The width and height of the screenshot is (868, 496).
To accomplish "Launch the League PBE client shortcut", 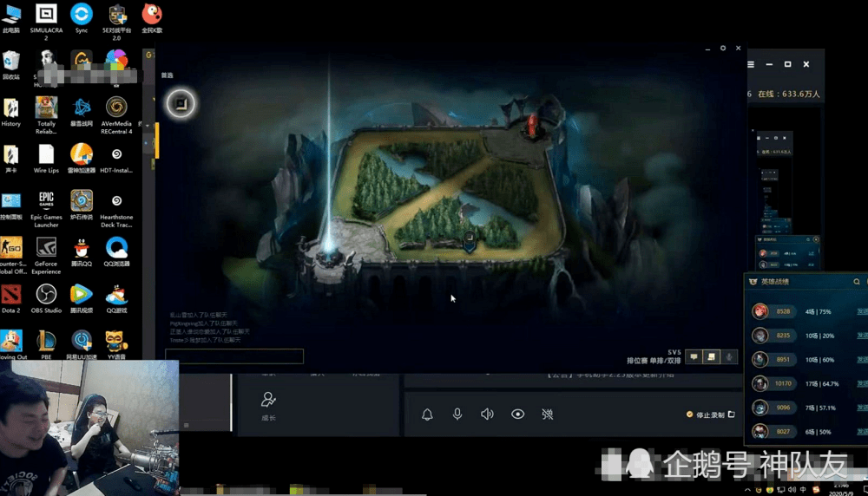I will coord(46,345).
